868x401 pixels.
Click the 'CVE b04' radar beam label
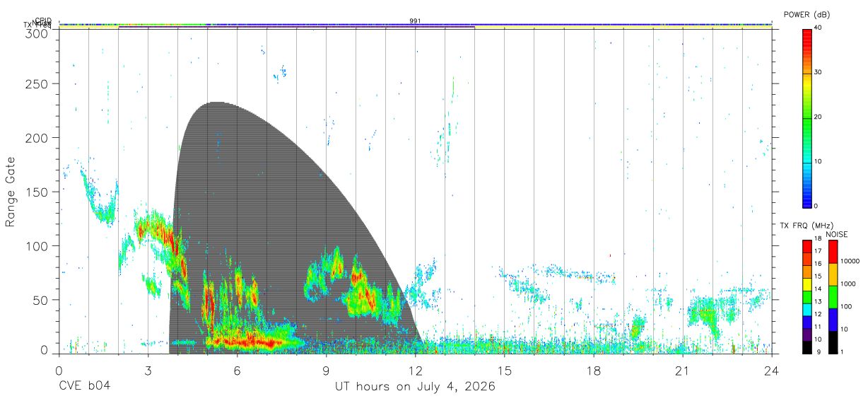[x=84, y=387]
